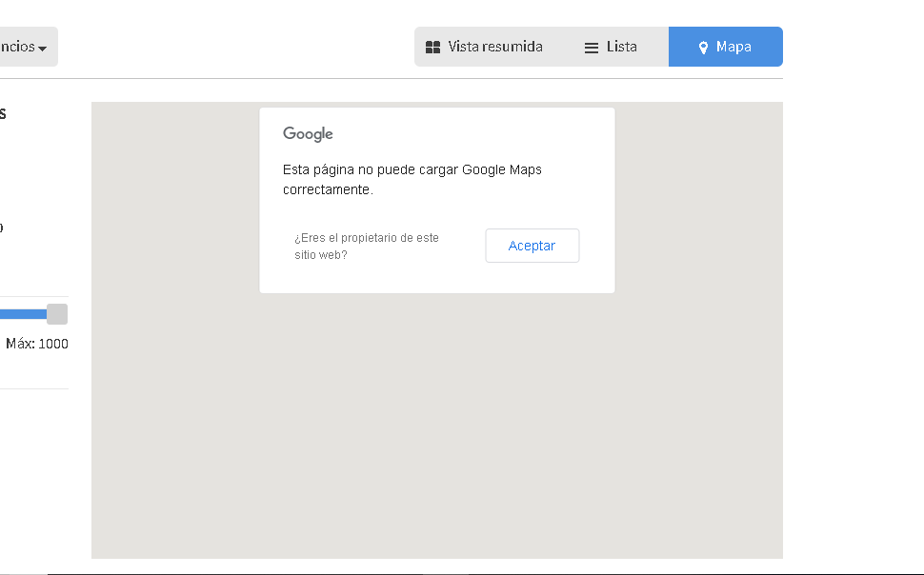Click the 'Máx: 1000' value label

37,344
